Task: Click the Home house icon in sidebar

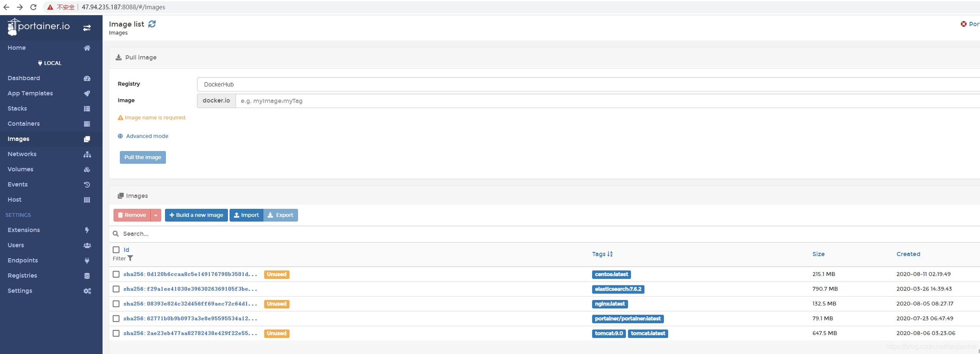Action: 87,48
